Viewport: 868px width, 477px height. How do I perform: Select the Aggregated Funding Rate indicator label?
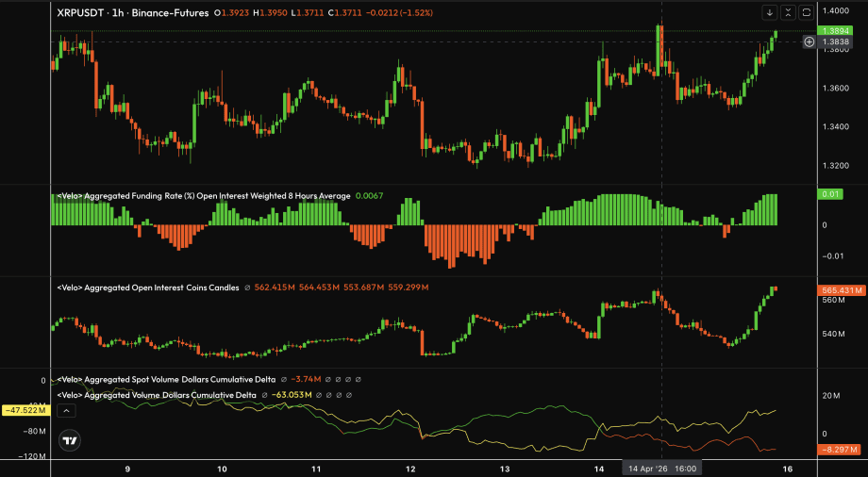pyautogui.click(x=203, y=196)
